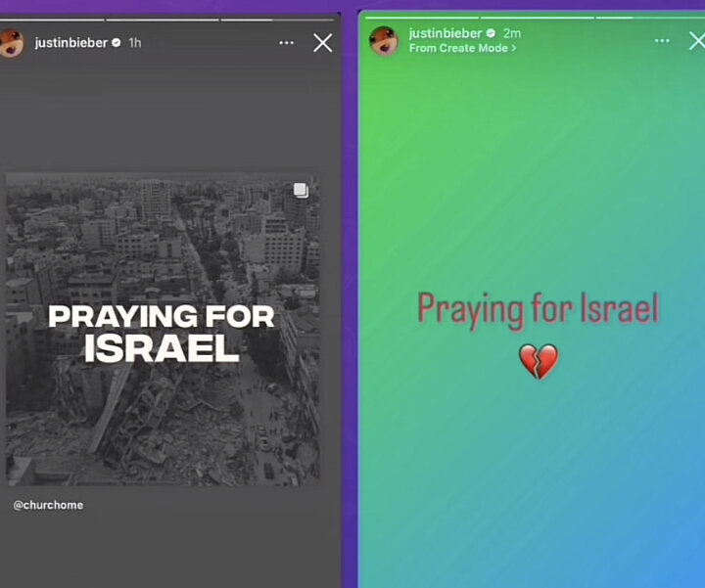Click the justinbieber username on the right story
The height and width of the screenshot is (588, 705).
(446, 33)
